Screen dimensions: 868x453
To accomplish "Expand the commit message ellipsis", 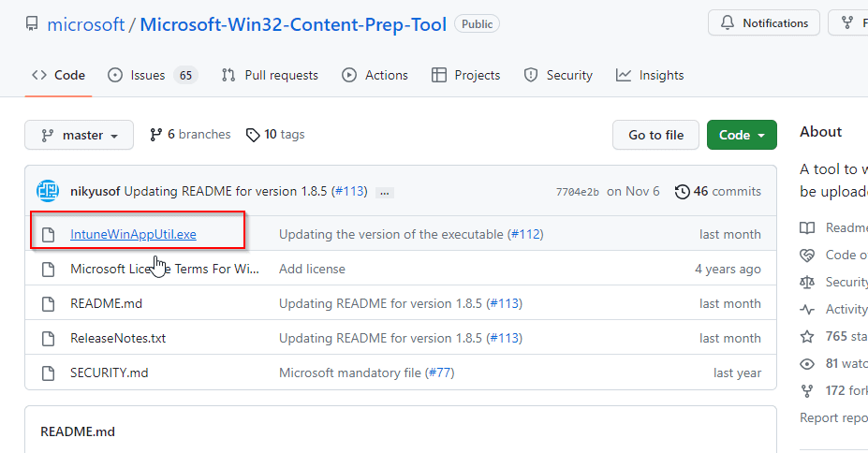I will tap(384, 192).
